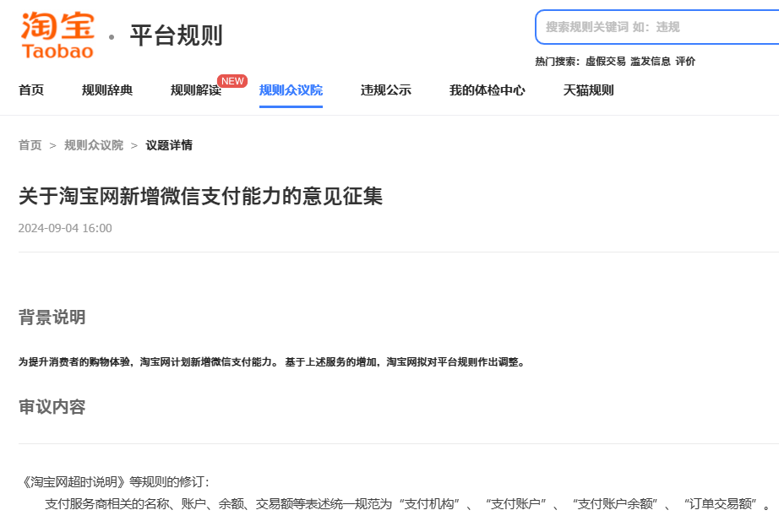Click the sentence starting 为提升消费者的购物体验
779x532 pixels.
click(x=272, y=362)
